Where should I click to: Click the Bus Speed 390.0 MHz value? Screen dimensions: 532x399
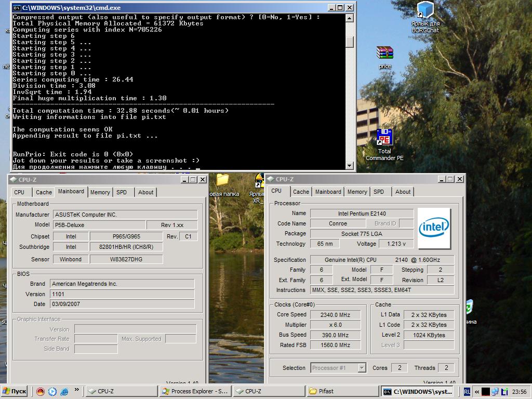point(335,335)
